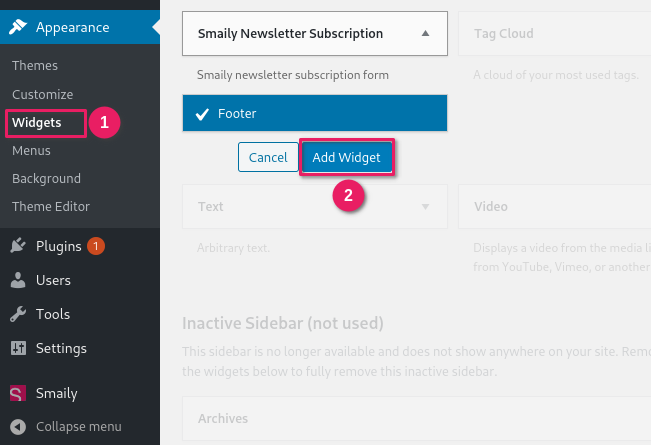Click the Cancel button
The width and height of the screenshot is (651, 445).
click(x=268, y=157)
